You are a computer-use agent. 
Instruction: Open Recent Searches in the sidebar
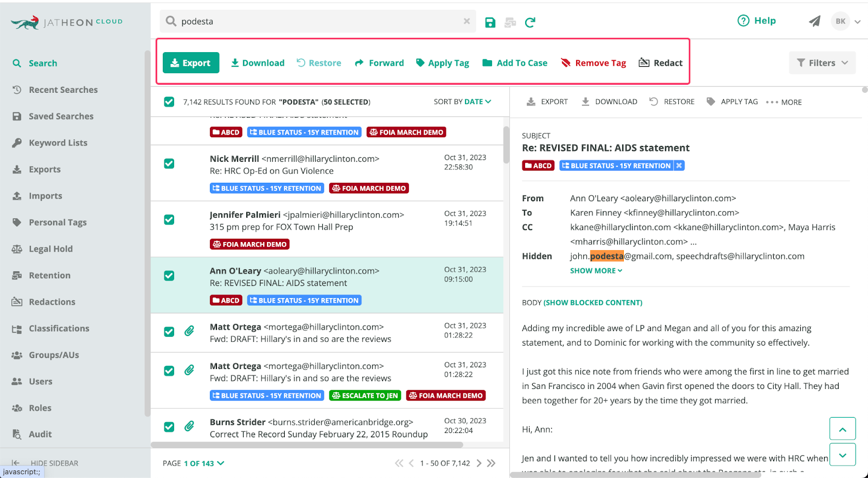(x=63, y=90)
